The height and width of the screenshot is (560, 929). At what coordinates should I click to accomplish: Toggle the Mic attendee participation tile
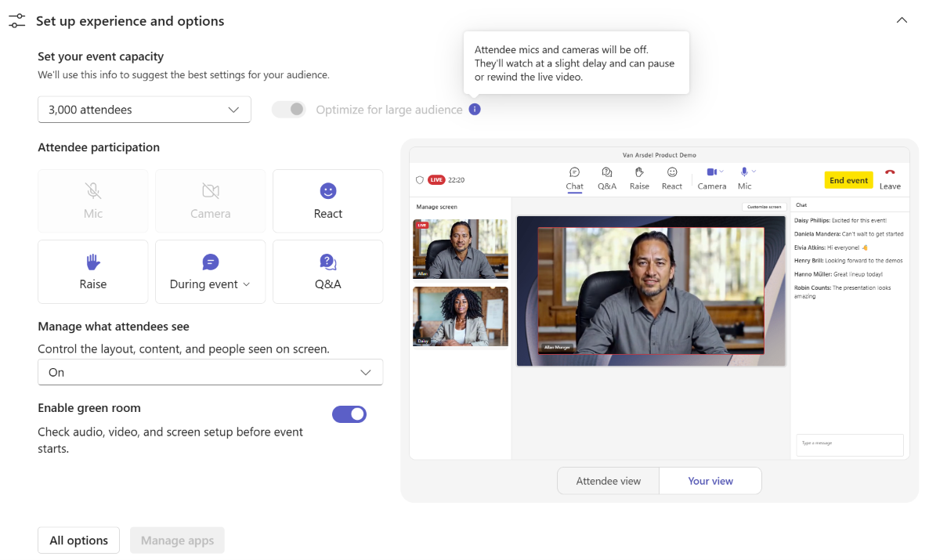click(x=93, y=201)
